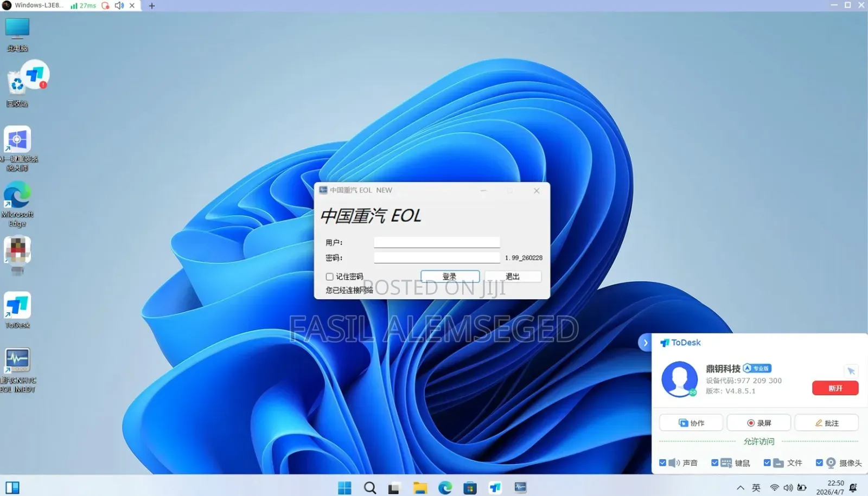
Task: Open the Wi-Fi network tray icon
Action: click(x=775, y=488)
